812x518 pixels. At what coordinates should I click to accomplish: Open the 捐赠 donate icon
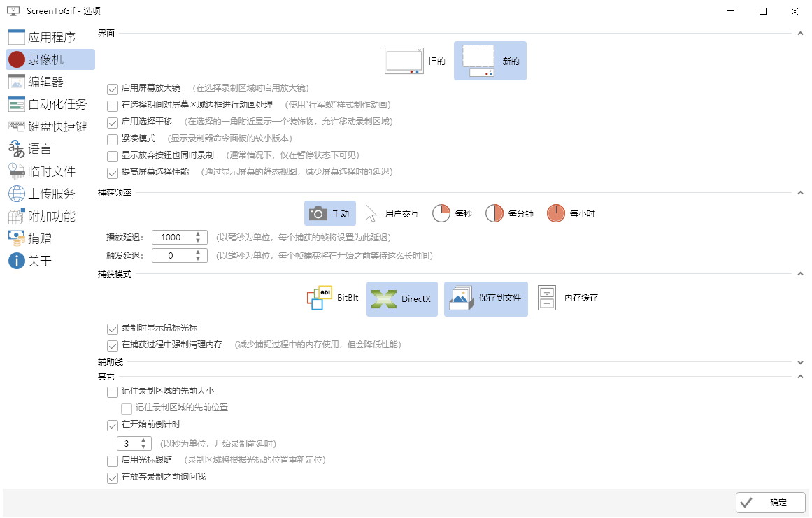point(17,238)
